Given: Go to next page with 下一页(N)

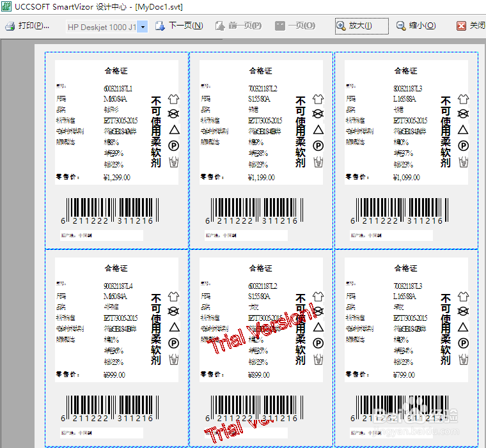Looking at the screenshot, I should (x=179, y=26).
